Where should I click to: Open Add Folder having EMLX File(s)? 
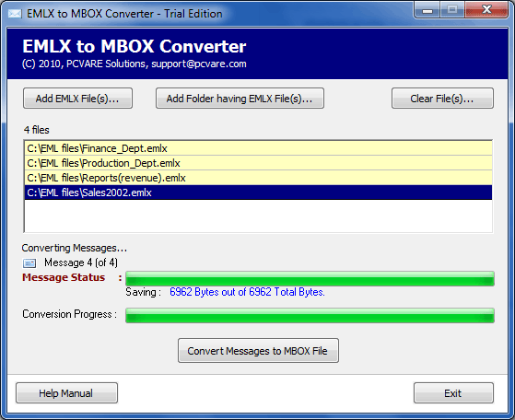(x=240, y=99)
